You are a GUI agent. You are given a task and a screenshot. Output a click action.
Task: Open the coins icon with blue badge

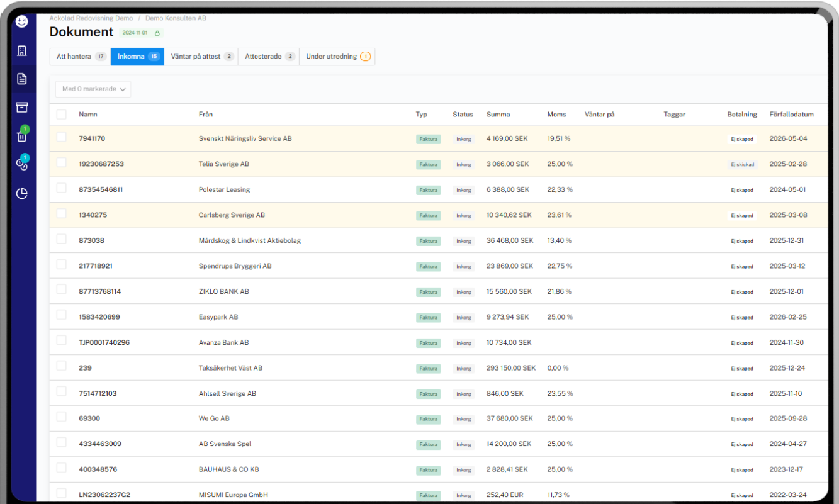click(x=22, y=164)
